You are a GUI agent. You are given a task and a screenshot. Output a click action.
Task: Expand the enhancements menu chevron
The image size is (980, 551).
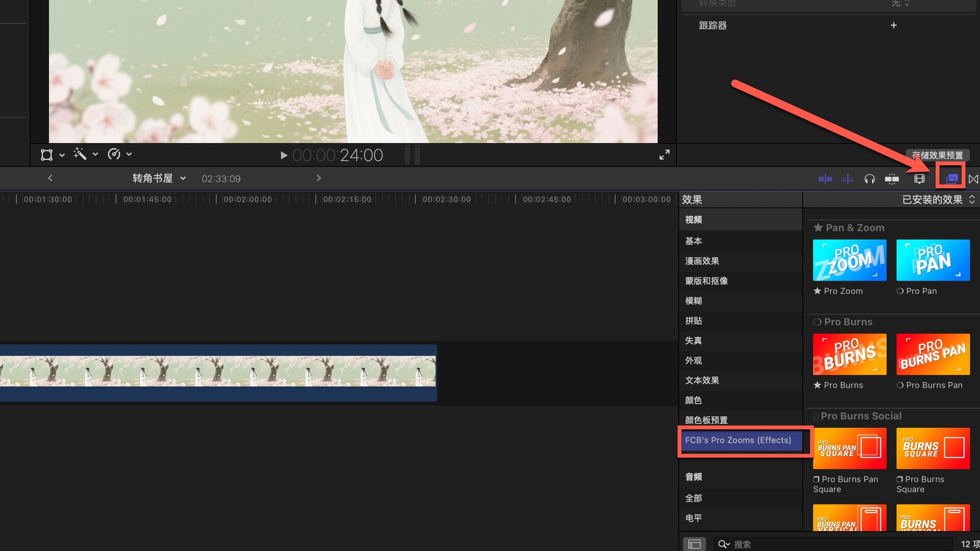[x=95, y=154]
